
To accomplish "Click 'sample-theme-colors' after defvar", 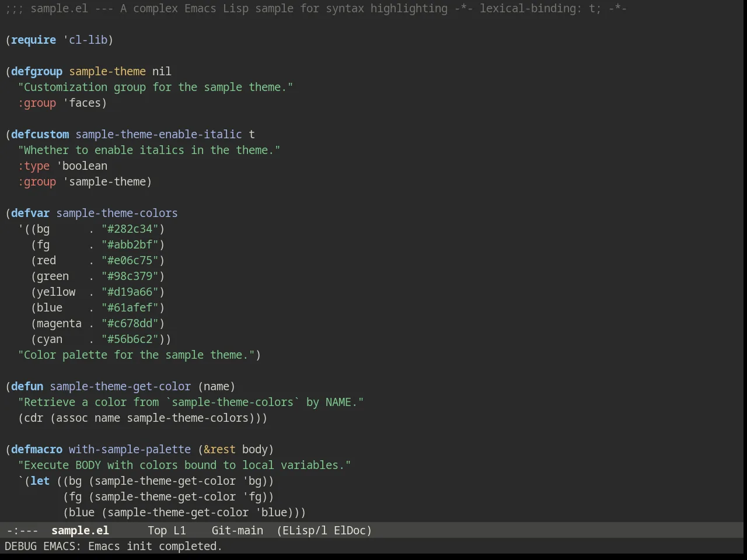I will [117, 213].
